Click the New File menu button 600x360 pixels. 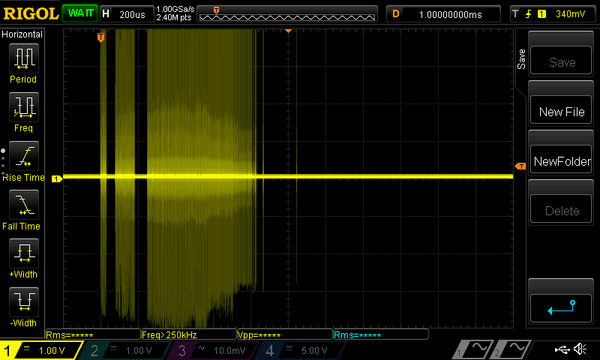point(561,112)
